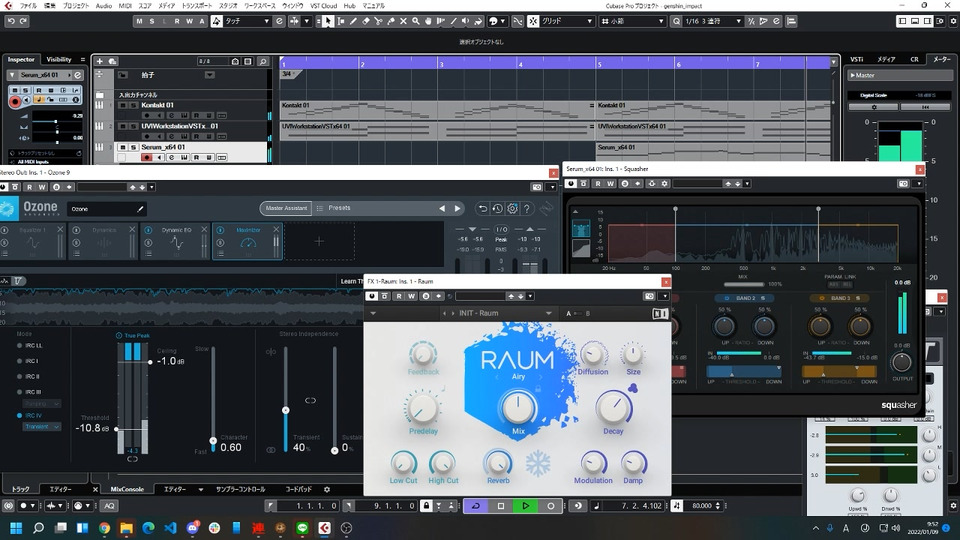Select IRC IV mode radio button
The height and width of the screenshot is (540, 960).
[20, 415]
